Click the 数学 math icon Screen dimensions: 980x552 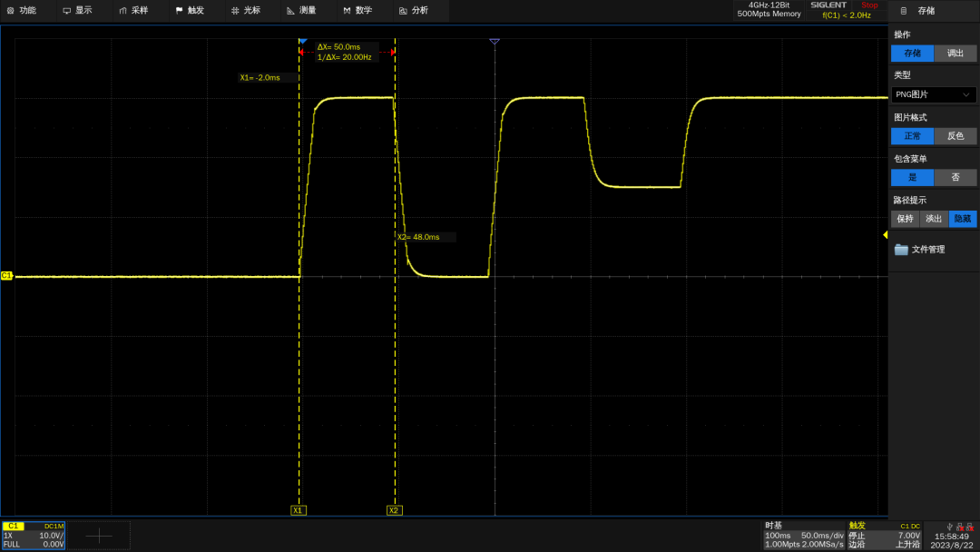[x=347, y=11]
